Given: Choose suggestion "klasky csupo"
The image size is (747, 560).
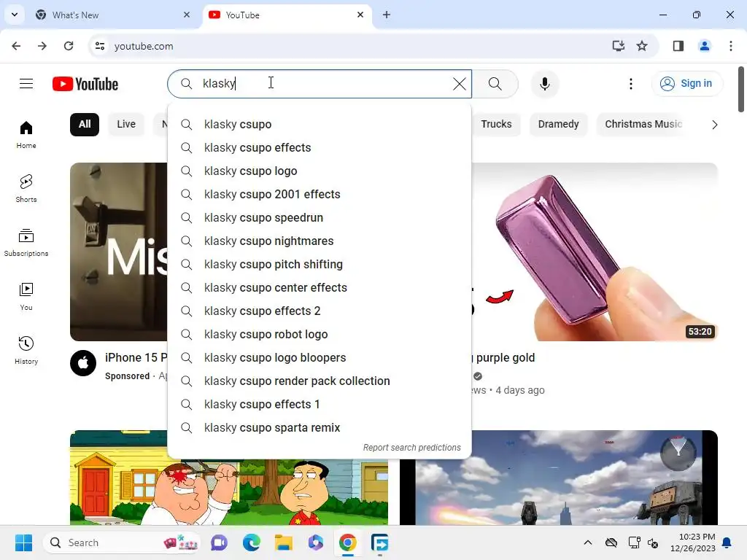Looking at the screenshot, I should click(x=320, y=124).
